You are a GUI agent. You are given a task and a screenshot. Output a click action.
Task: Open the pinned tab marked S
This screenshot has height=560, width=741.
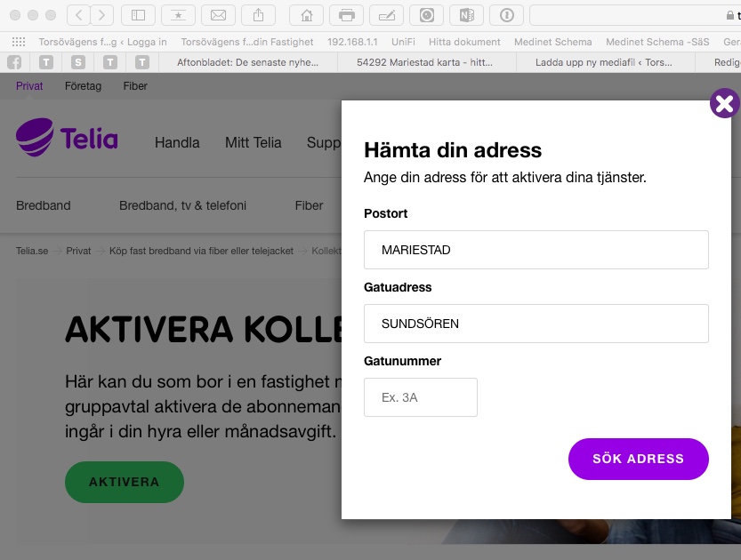click(78, 62)
